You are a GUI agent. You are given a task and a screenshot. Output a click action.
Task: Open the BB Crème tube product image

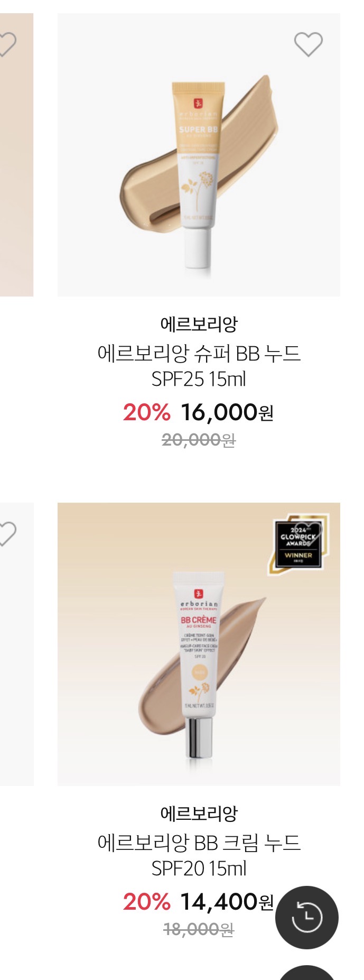(199, 644)
